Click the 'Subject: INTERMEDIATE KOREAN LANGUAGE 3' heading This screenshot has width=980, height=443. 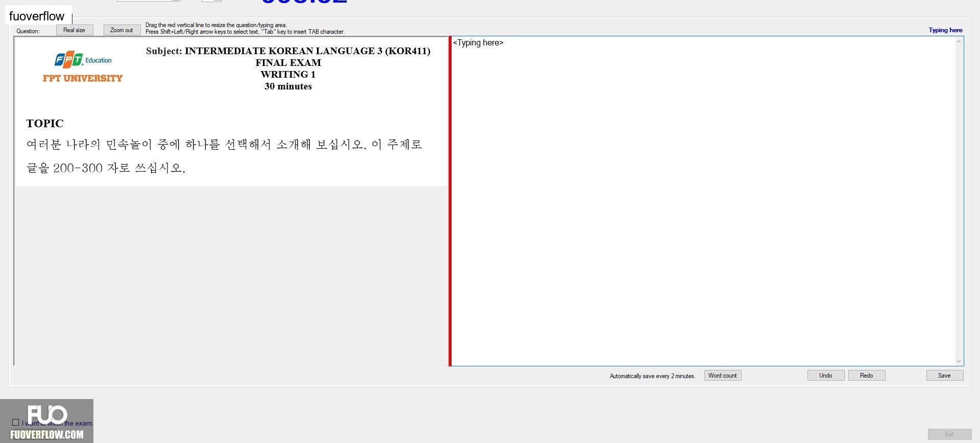tap(288, 51)
